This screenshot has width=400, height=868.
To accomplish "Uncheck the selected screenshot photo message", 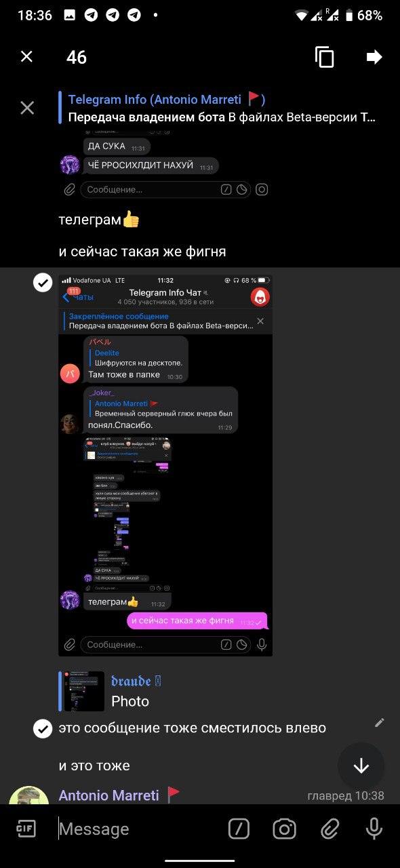I will (x=43, y=283).
